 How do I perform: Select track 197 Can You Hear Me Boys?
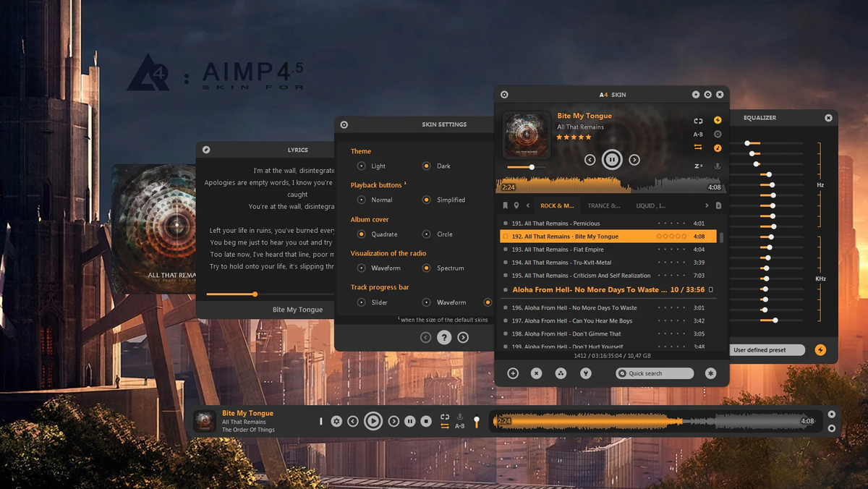click(x=609, y=321)
